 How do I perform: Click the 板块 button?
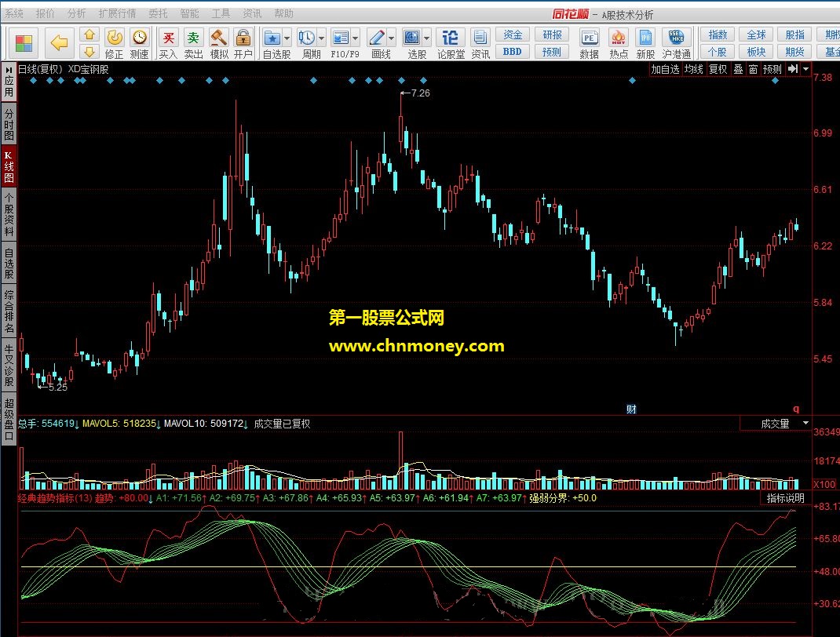(x=756, y=52)
